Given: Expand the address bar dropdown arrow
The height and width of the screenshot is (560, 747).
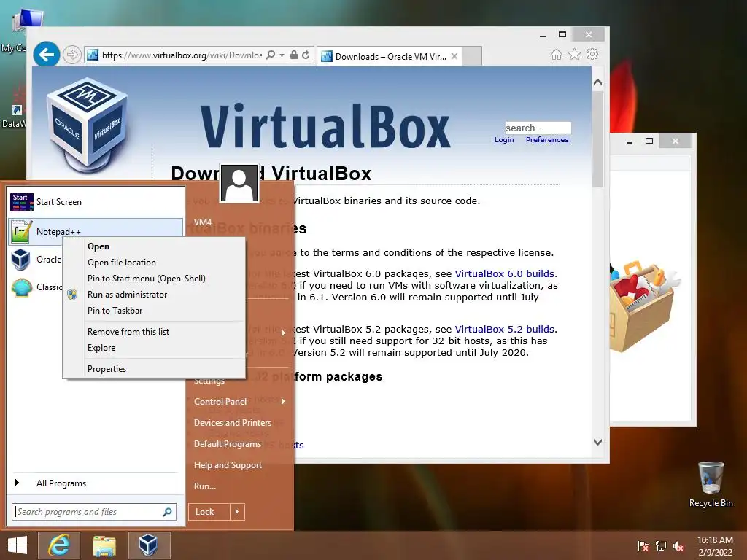Looking at the screenshot, I should 282,55.
